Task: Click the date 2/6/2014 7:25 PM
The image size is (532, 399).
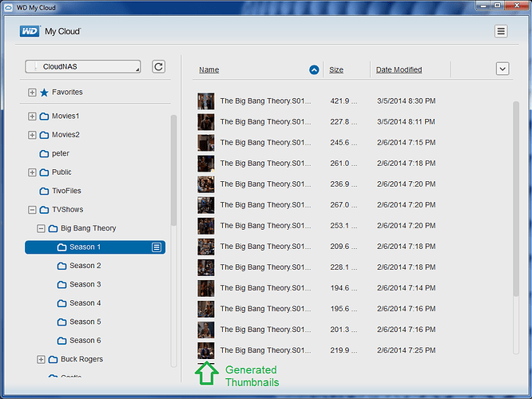Action: (x=406, y=350)
